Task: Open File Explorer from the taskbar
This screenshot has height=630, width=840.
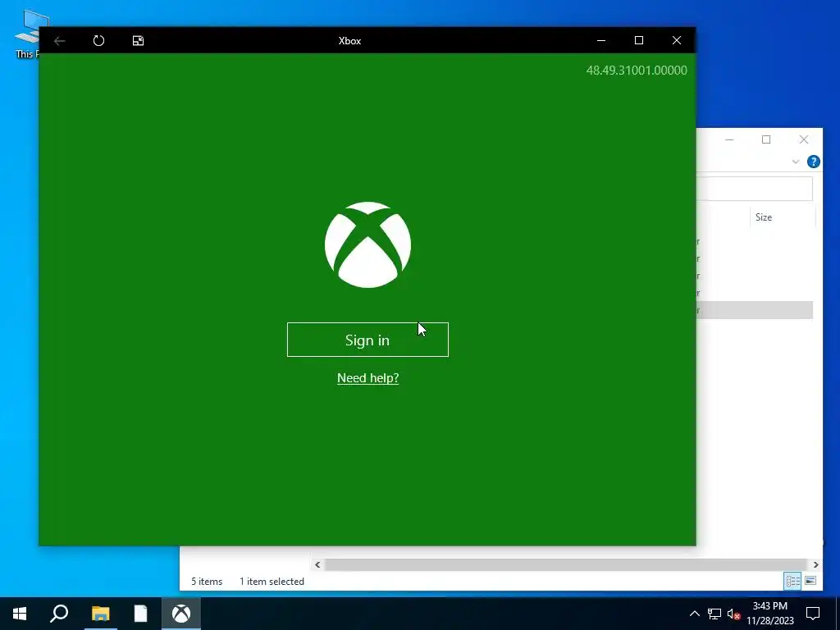Action: (x=100, y=614)
